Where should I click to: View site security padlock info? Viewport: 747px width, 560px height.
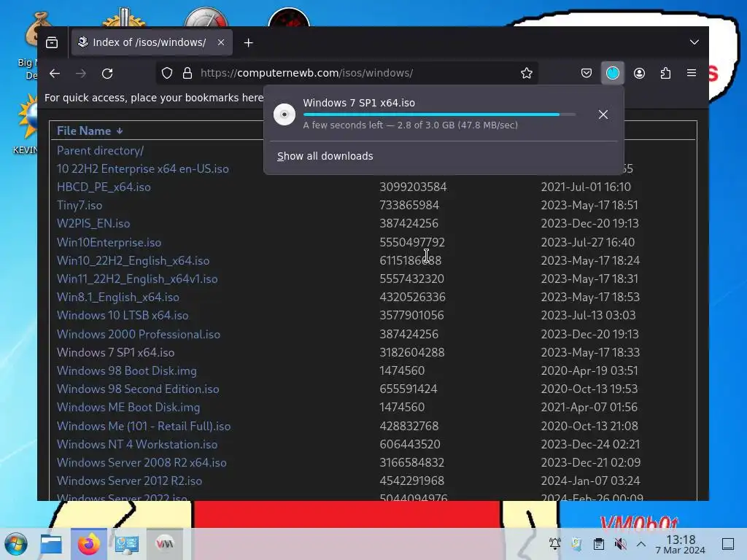187,74
